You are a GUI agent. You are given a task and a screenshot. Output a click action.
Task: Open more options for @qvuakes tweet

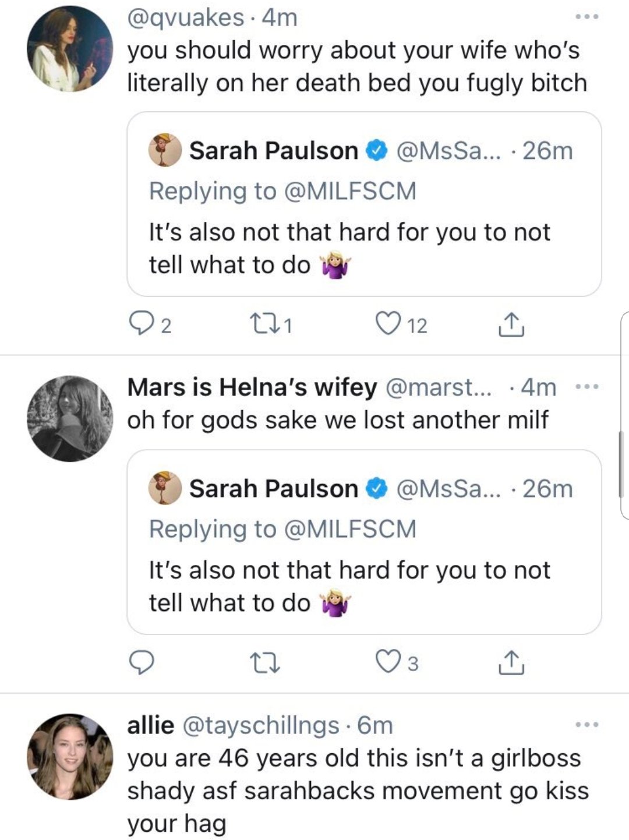586,17
